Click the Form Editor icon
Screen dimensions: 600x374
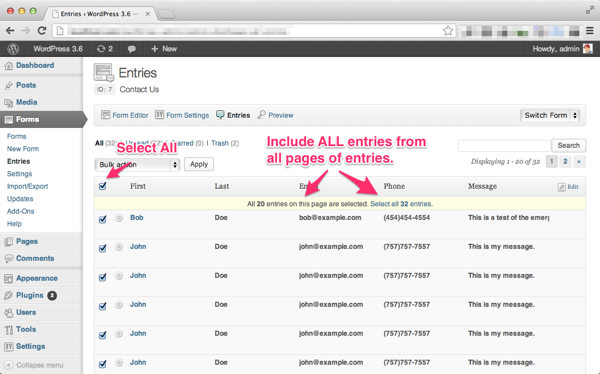coord(106,115)
